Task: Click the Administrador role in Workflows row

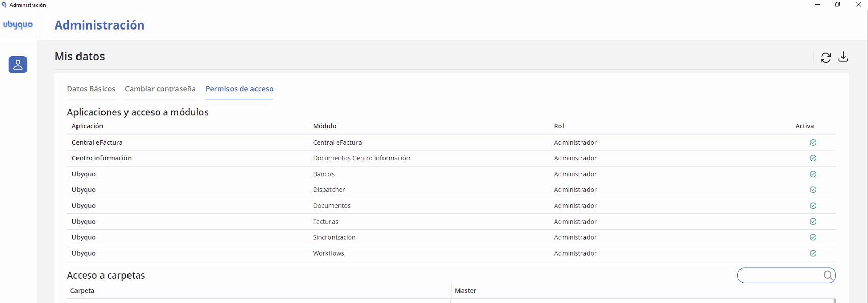Action: tap(575, 253)
